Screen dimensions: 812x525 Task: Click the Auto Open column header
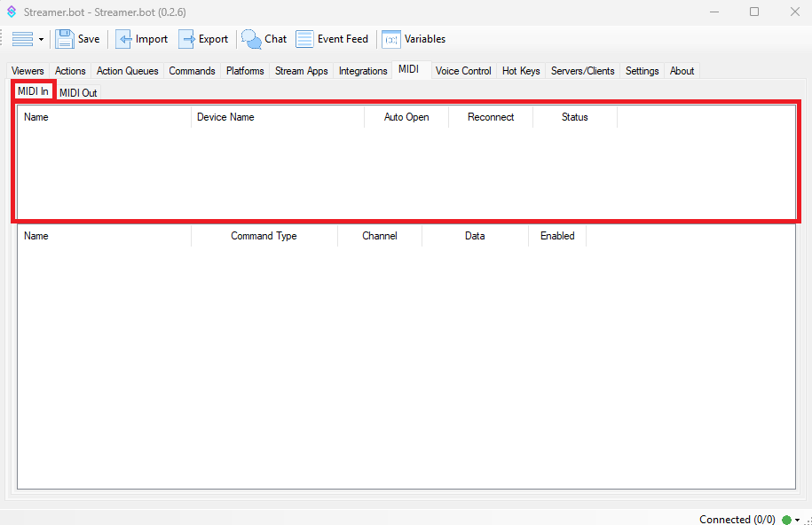pyautogui.click(x=406, y=117)
